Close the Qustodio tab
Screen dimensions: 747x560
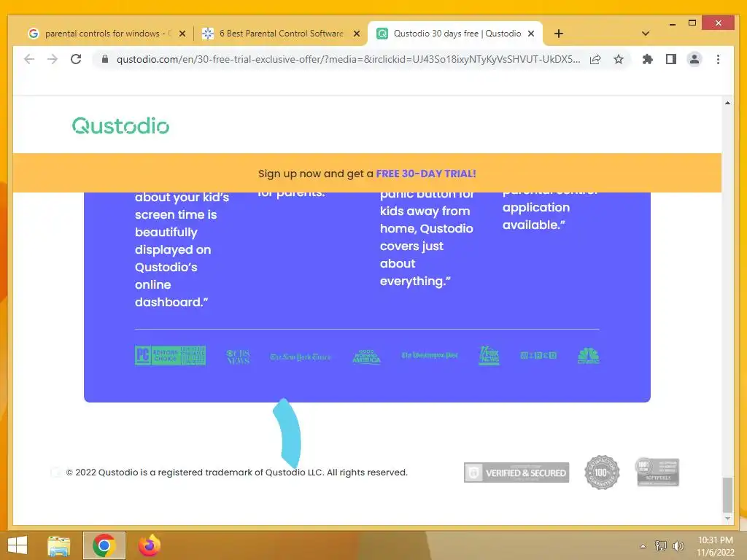531,34
